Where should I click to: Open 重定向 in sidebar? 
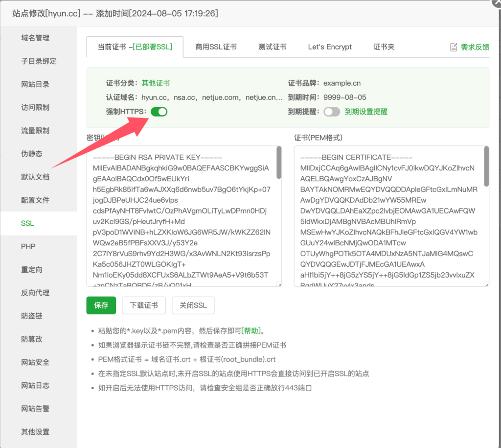click(x=32, y=270)
